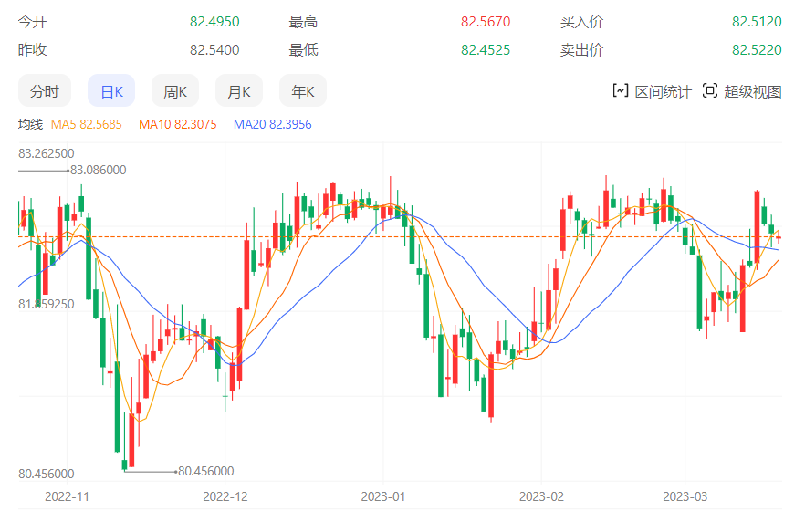Click the 2022-11 date axis label
Viewport: 805px width, 532px height.
click(x=68, y=496)
